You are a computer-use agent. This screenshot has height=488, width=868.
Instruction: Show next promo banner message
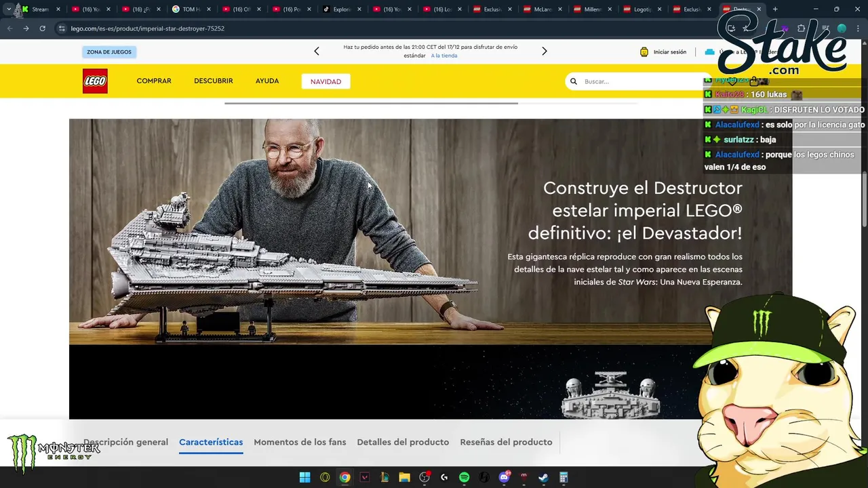[544, 51]
